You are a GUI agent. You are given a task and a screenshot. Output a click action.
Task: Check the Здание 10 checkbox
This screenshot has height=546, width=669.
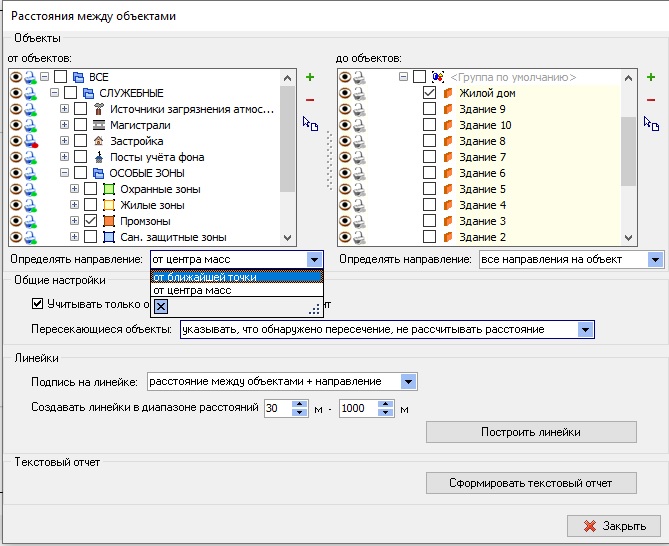429,125
